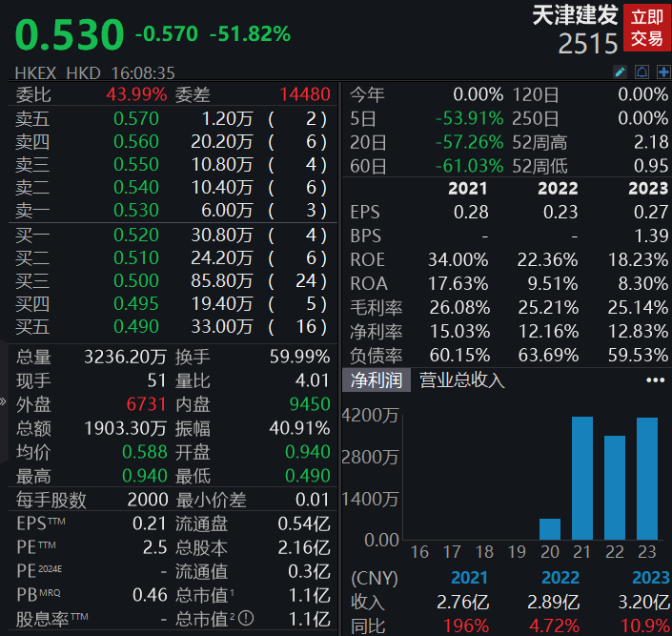
Task: Click the 换手 value 59.99%
Action: (300, 357)
